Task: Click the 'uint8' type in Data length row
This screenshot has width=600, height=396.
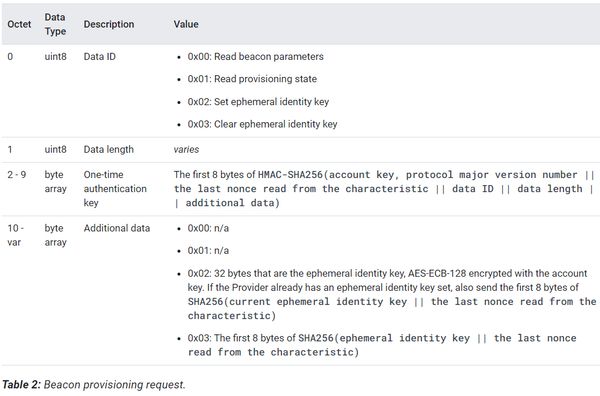Action: pos(55,149)
